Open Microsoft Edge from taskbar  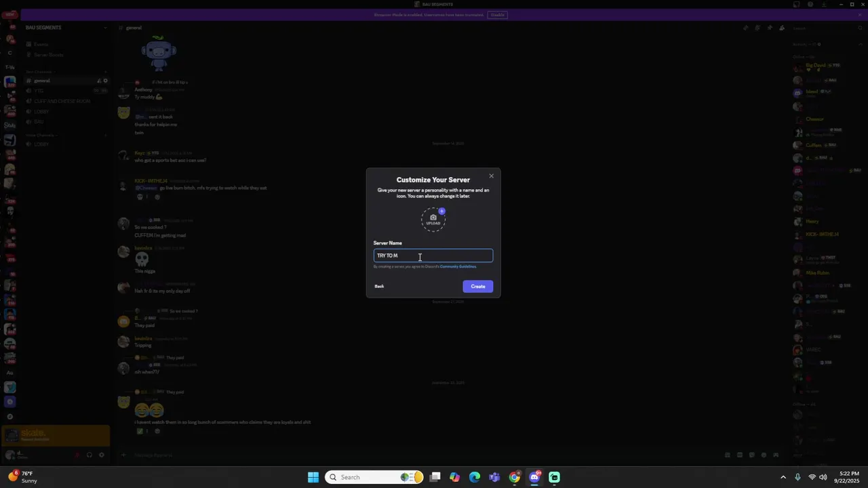point(475,477)
